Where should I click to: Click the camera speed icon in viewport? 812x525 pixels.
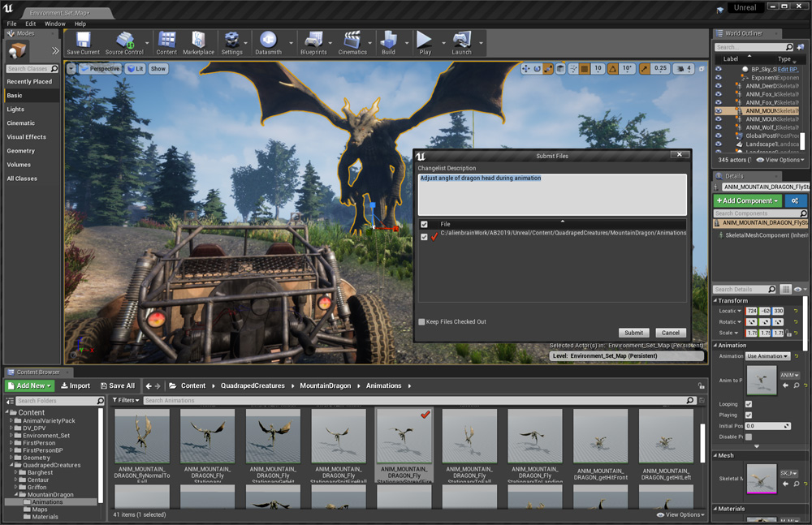point(680,68)
